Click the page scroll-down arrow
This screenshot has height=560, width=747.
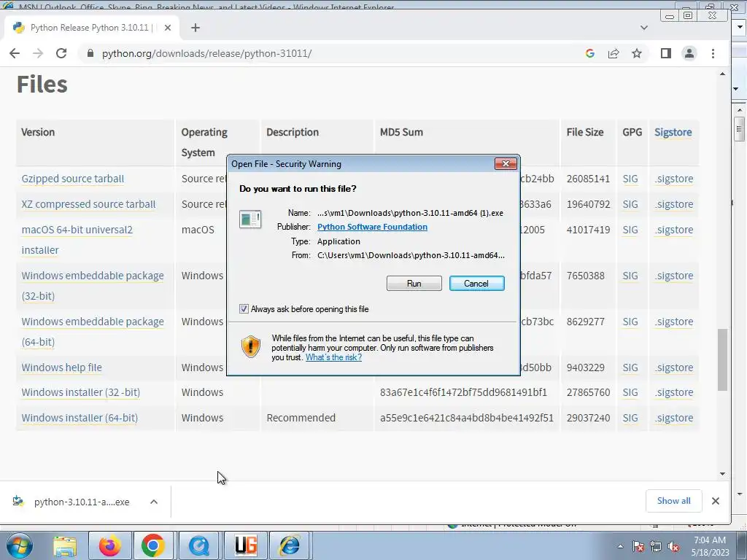click(723, 474)
